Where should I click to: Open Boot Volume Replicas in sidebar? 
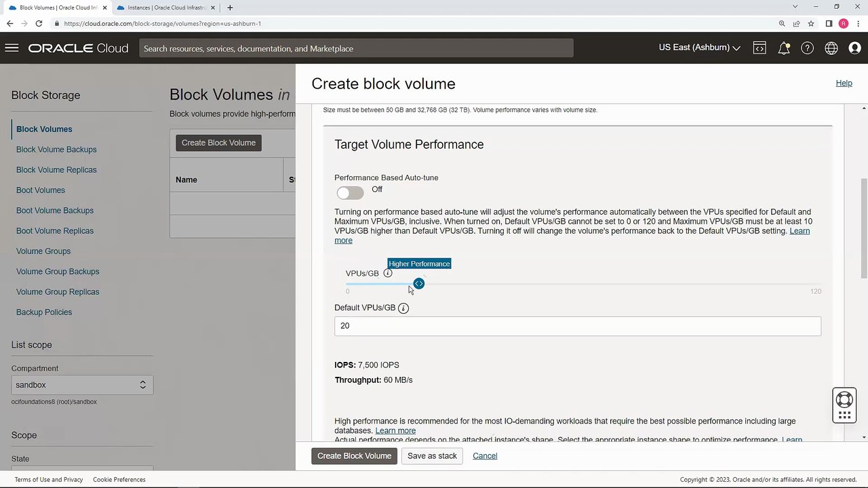coord(55,230)
